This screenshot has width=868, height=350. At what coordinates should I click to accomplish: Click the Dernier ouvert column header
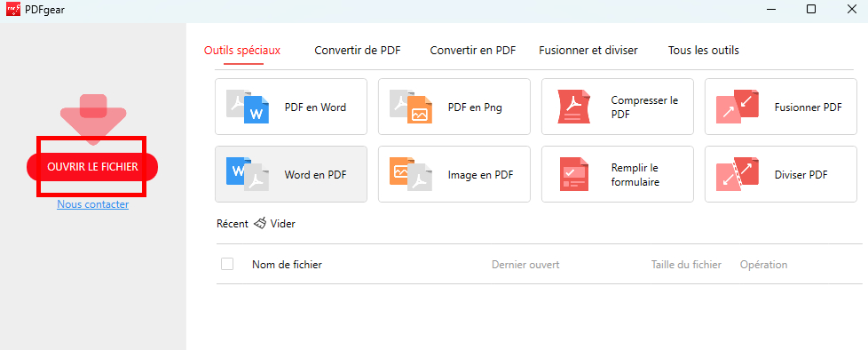[x=525, y=265]
